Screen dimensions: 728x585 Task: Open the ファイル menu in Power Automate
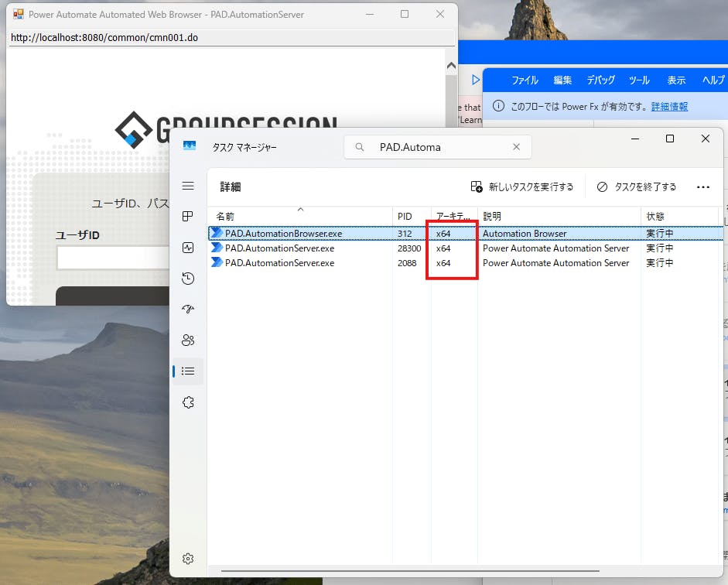tap(525, 80)
